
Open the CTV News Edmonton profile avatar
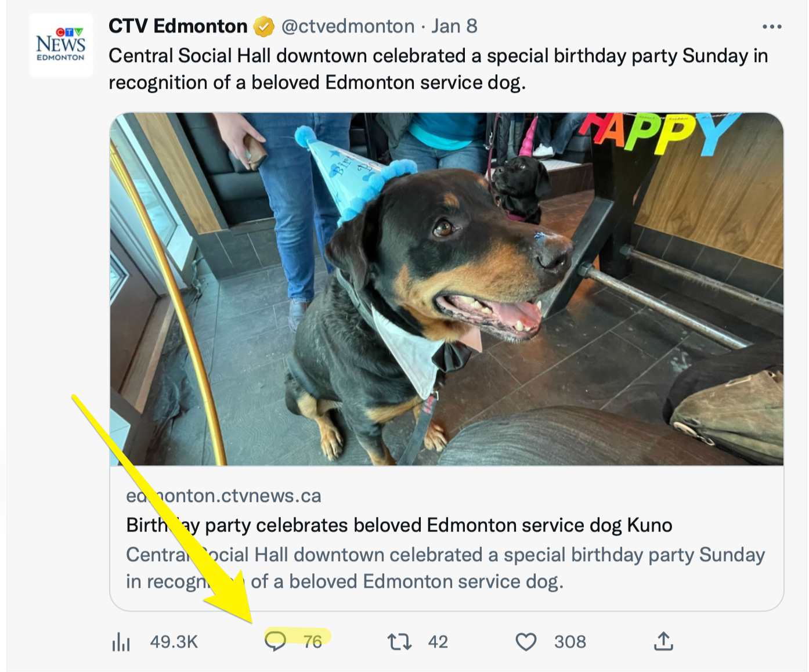pyautogui.click(x=61, y=45)
